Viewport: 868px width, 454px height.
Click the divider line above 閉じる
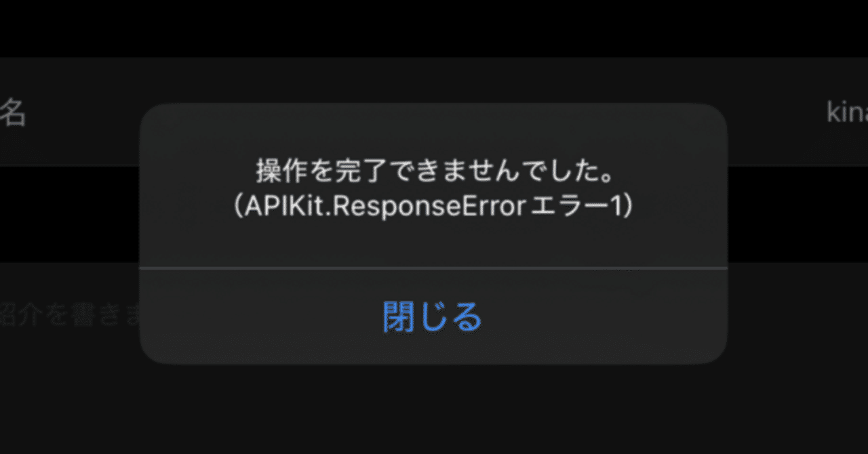coord(433,268)
